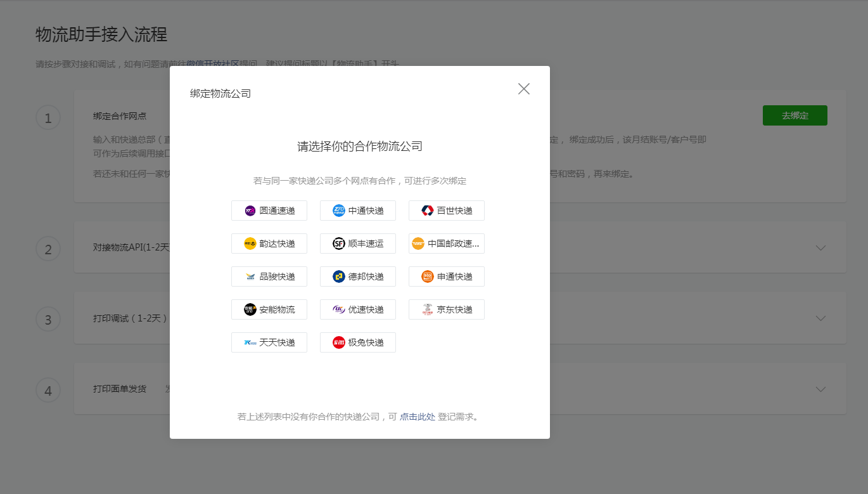This screenshot has width=868, height=494.
Task: Click the 绑定物流公司 dialog title
Action: coord(220,94)
